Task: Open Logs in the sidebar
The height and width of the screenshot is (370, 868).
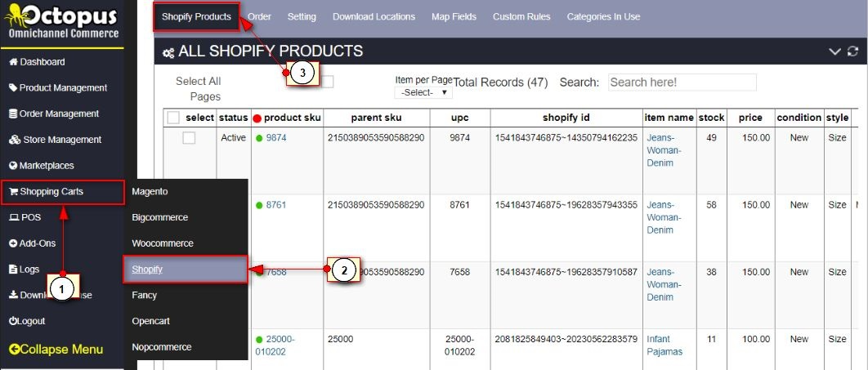Action: coord(25,270)
